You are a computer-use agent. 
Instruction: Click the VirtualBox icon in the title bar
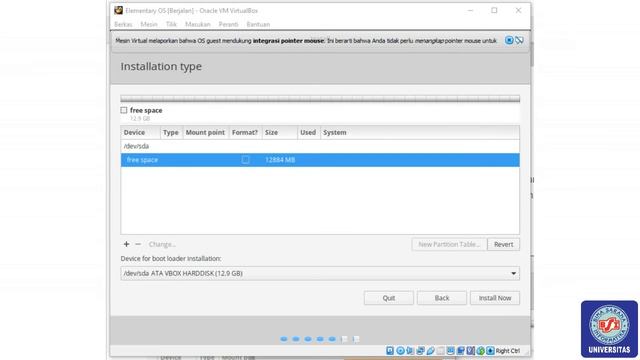tap(118, 10)
